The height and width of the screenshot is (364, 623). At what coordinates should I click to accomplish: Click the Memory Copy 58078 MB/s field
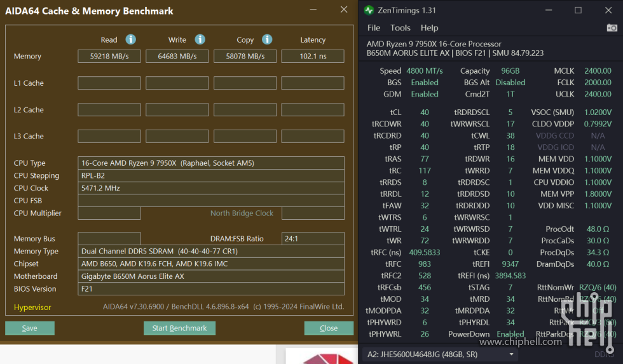tap(245, 57)
